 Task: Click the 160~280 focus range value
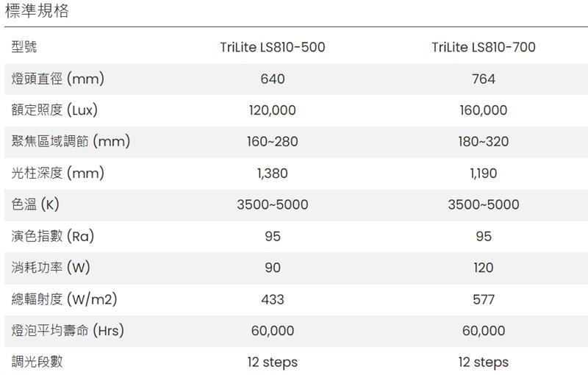click(x=273, y=142)
